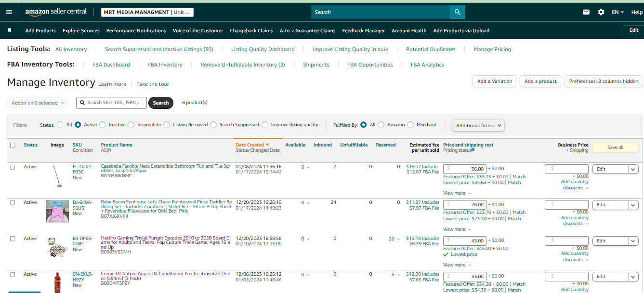
Task: Select the Incomplete status filter
Action: (x=131, y=125)
